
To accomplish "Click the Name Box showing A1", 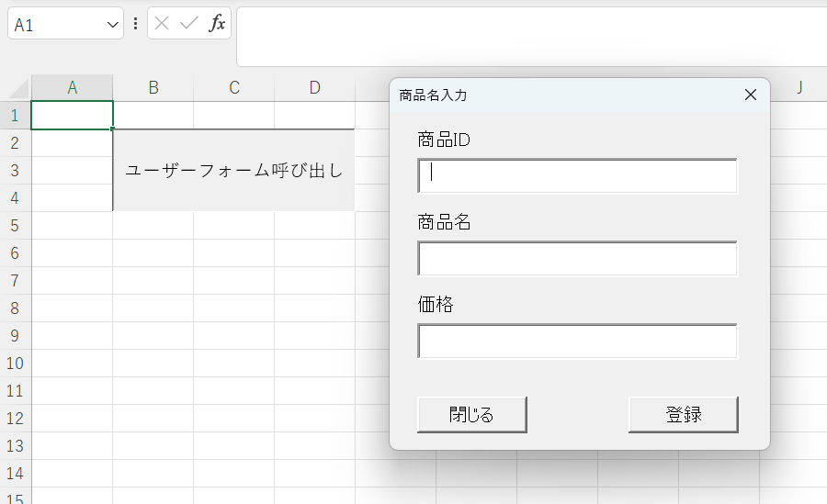I will 65,23.
